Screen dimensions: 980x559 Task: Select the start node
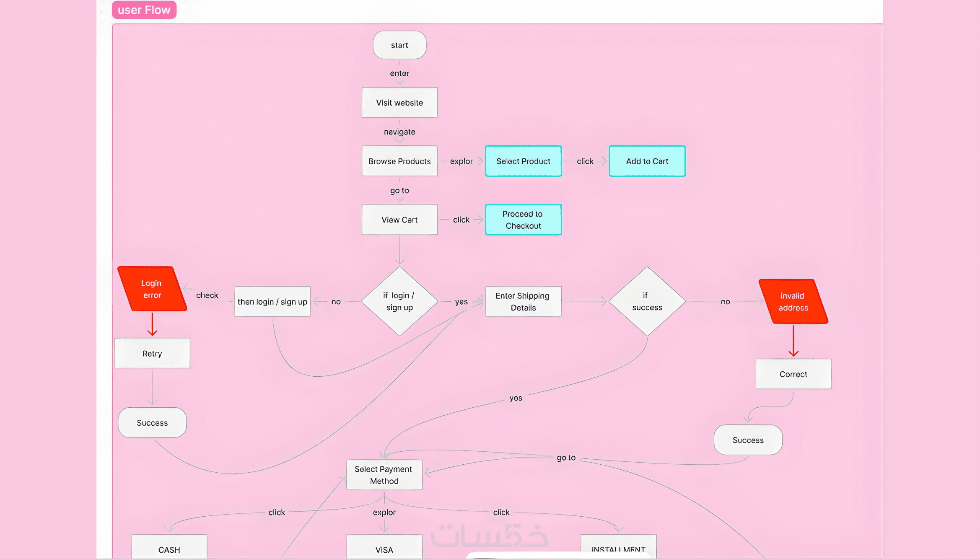[399, 45]
